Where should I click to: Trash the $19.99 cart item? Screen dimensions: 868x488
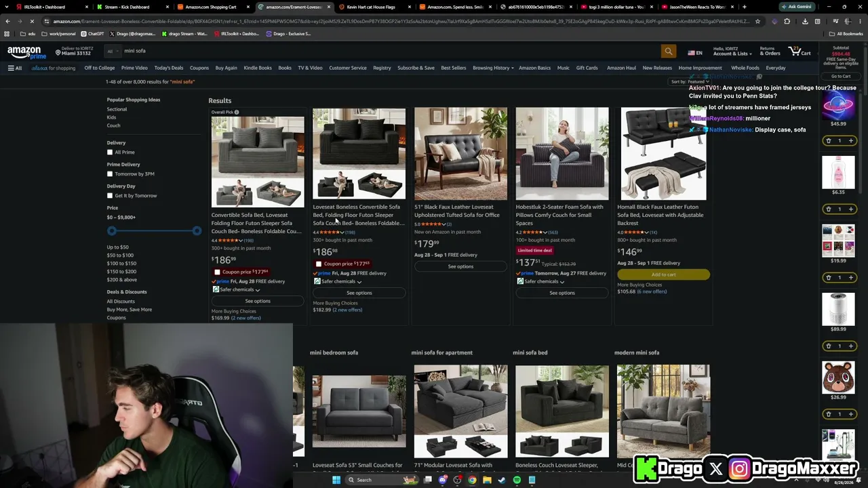tap(828, 278)
